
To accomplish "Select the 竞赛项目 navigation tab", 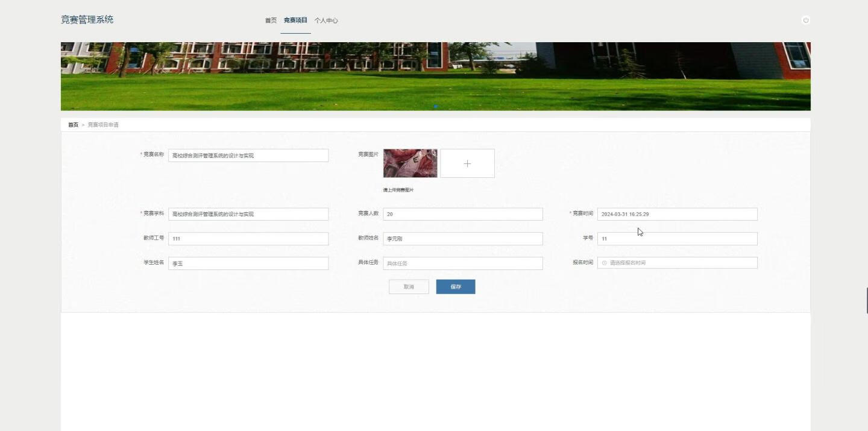I will click(x=295, y=20).
